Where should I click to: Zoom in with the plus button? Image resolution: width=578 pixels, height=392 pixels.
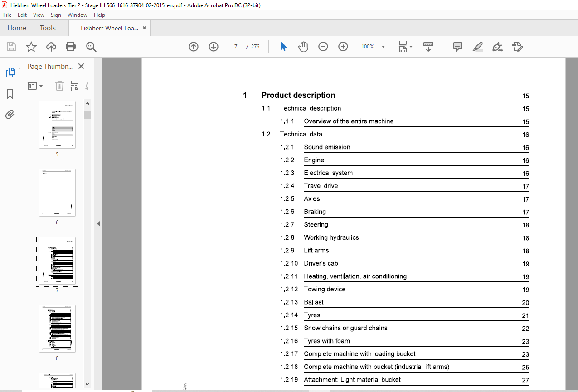coord(343,47)
